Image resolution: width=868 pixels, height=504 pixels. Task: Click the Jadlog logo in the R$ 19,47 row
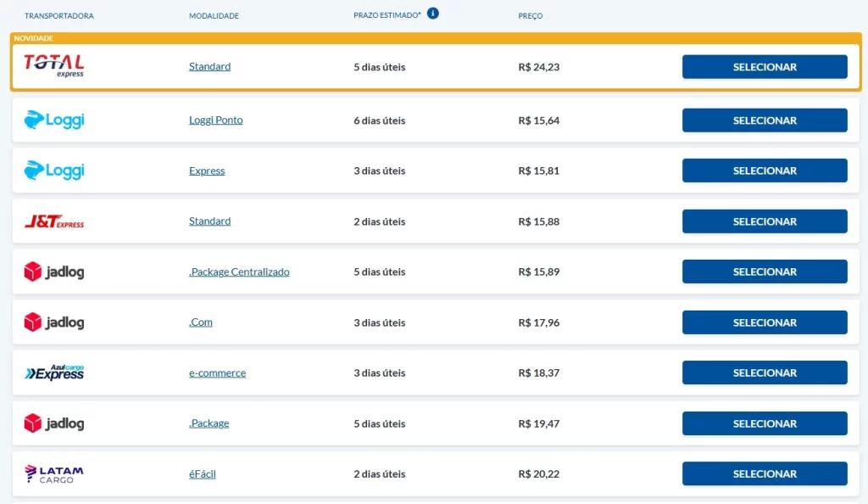click(x=53, y=423)
